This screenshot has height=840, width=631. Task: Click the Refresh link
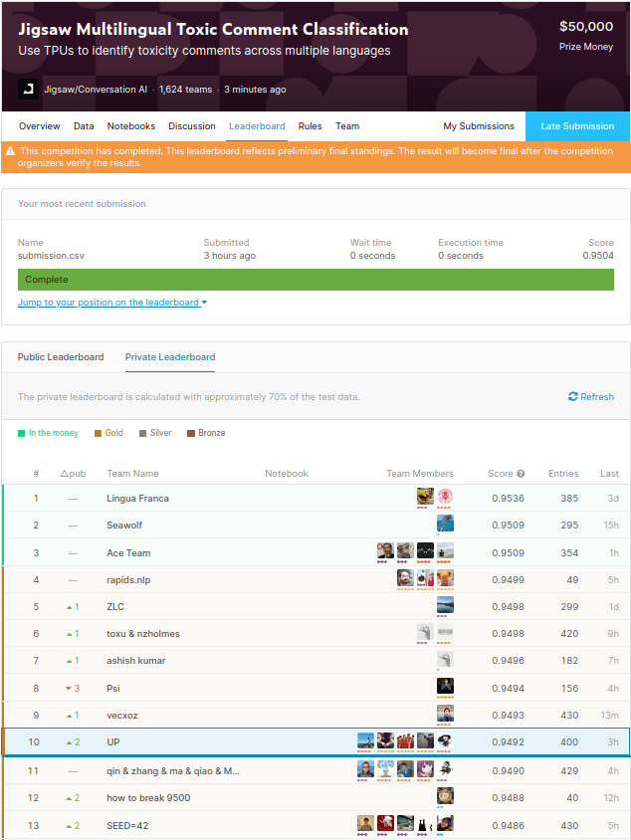pyautogui.click(x=591, y=396)
